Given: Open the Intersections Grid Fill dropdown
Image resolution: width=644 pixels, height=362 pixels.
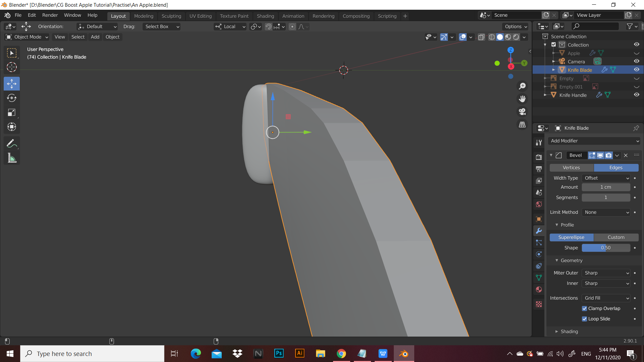Looking at the screenshot, I should (606, 298).
